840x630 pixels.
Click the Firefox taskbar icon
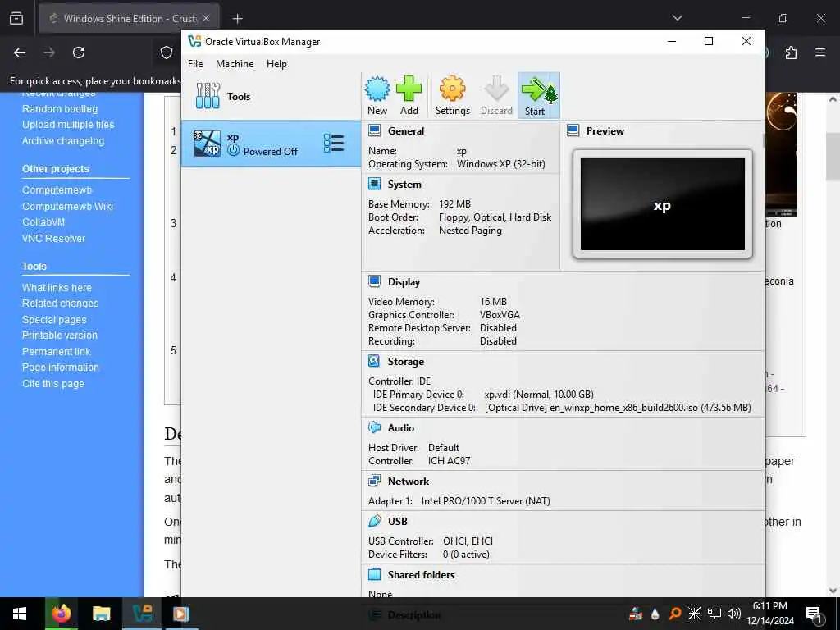pyautogui.click(x=61, y=614)
